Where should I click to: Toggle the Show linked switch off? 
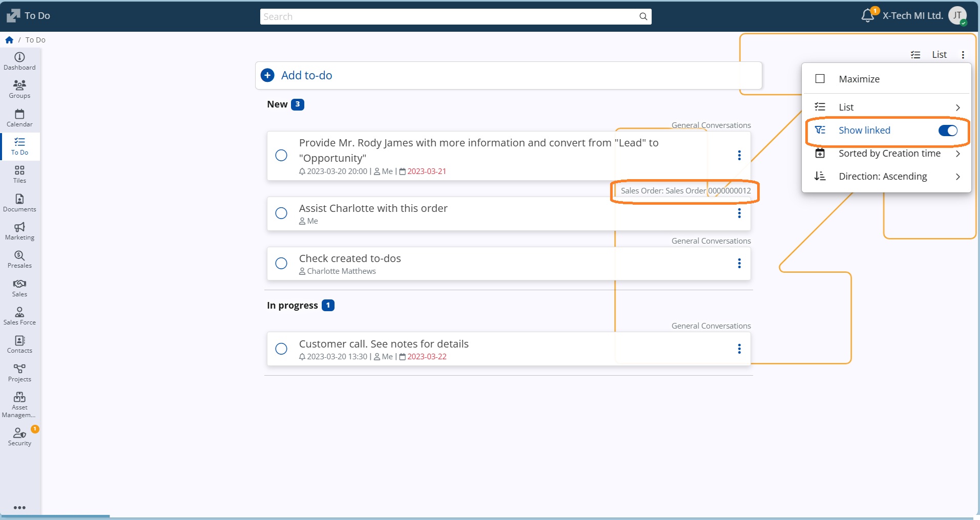click(x=948, y=131)
